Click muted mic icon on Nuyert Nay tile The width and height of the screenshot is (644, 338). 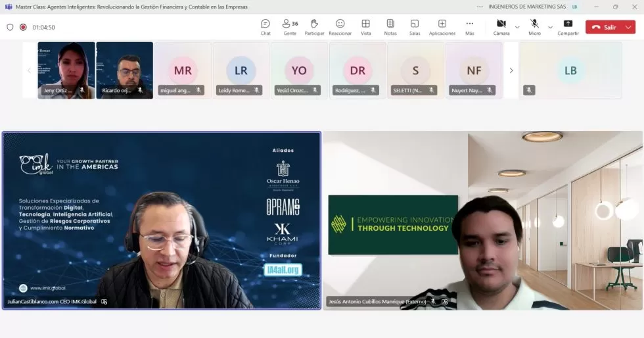point(490,90)
